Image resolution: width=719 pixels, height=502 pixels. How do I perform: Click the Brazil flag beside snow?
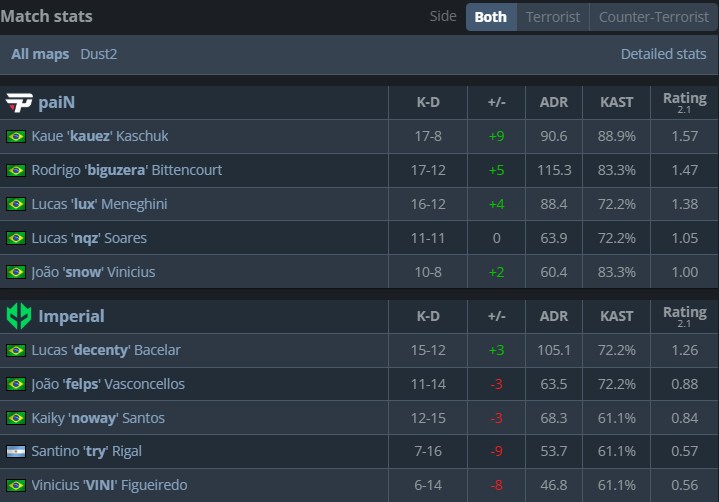point(16,272)
